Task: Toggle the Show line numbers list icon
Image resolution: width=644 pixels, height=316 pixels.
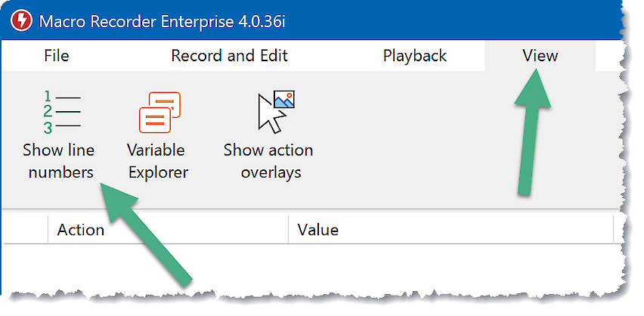Action: tap(61, 112)
